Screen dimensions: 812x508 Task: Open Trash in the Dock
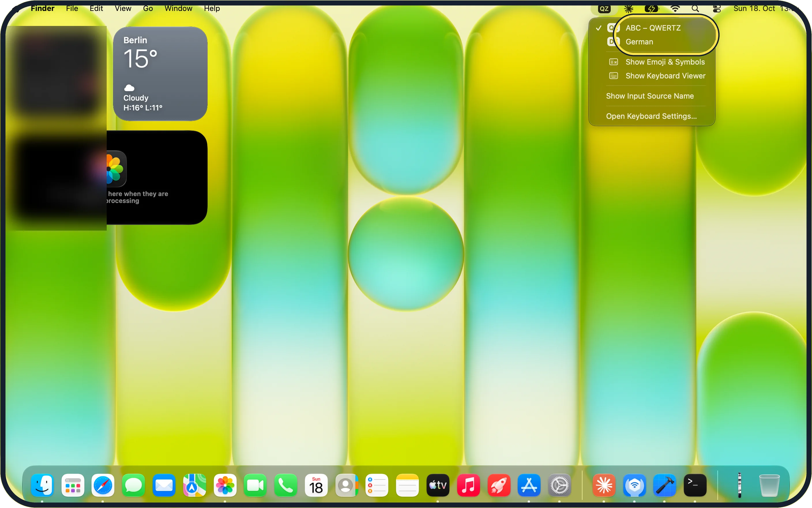[x=769, y=485]
